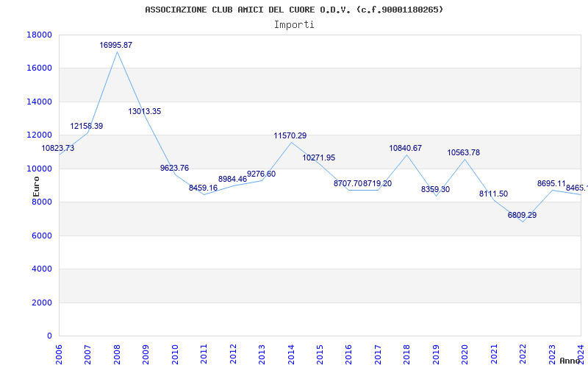Select the 2020 year tick label
Image resolution: width=588 pixels, height=368 pixels.
pos(465,353)
